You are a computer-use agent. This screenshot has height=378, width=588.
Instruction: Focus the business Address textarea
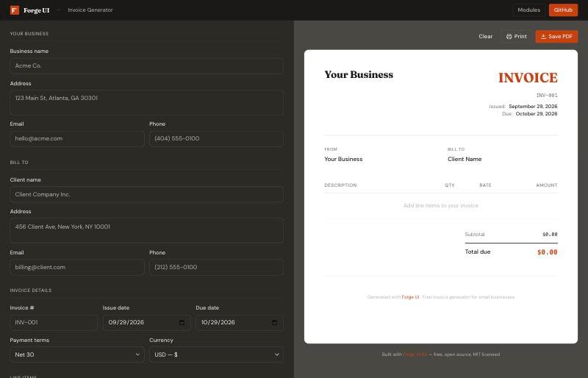click(146, 102)
